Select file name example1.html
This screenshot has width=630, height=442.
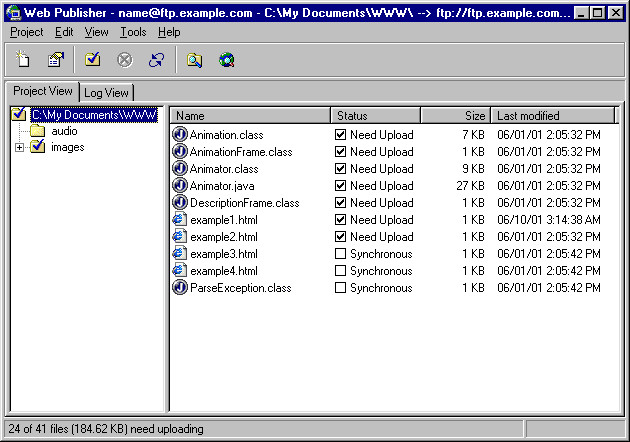tap(224, 220)
